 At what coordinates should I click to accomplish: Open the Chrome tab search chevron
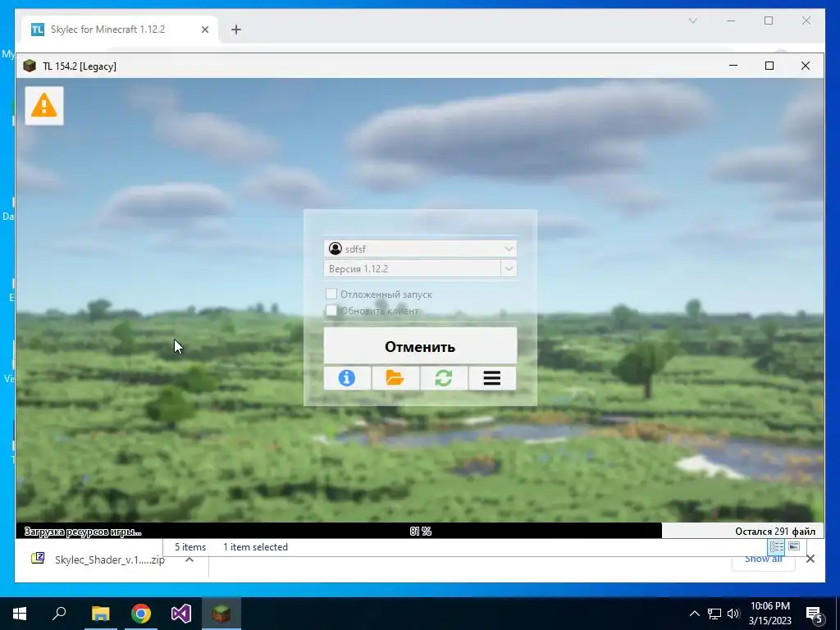[x=692, y=21]
